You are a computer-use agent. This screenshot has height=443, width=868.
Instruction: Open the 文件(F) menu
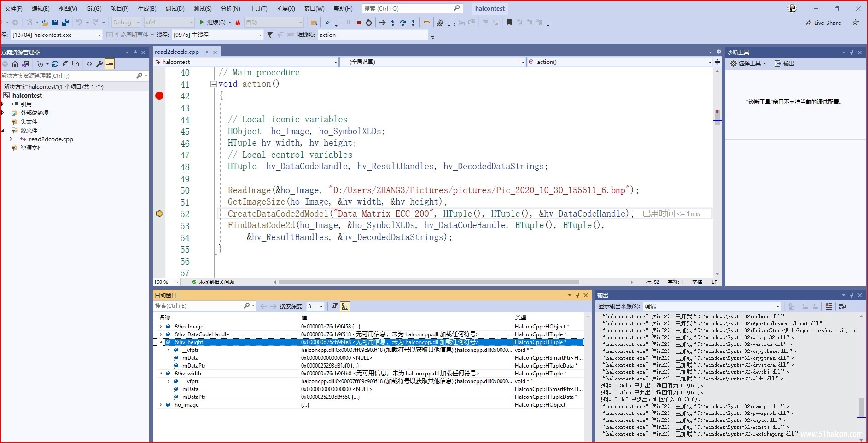tap(13, 9)
